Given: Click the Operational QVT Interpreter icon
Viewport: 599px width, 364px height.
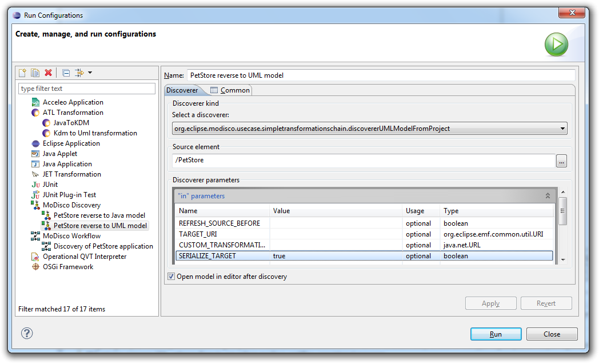Looking at the screenshot, I should 35,257.
